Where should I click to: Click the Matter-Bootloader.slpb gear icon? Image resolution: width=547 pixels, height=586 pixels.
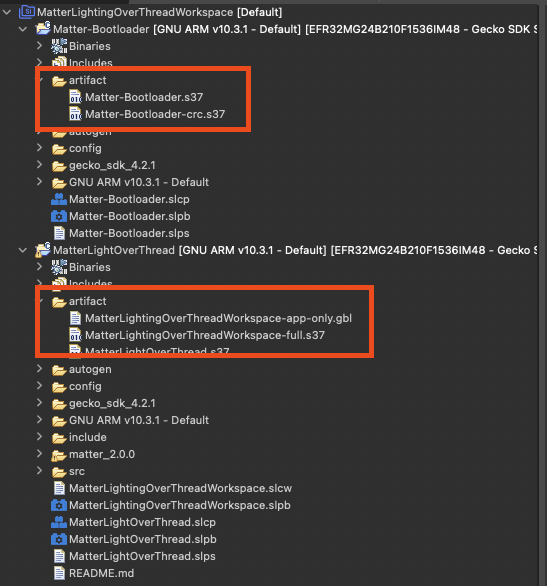coord(59,216)
